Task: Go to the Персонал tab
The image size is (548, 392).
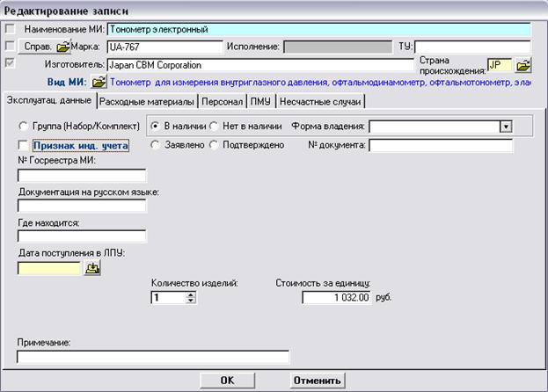Action: coord(222,101)
